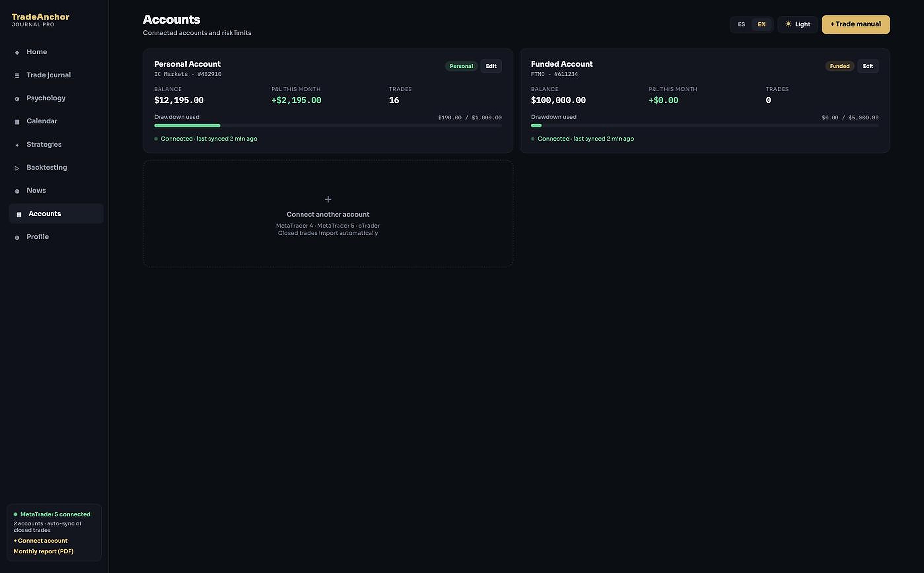
Task: Click FTMO · #611234 text
Action: point(554,74)
